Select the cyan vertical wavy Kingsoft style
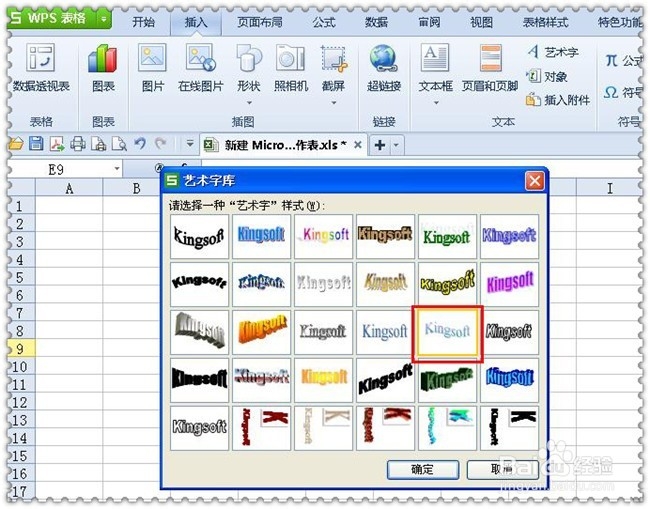 click(x=447, y=428)
